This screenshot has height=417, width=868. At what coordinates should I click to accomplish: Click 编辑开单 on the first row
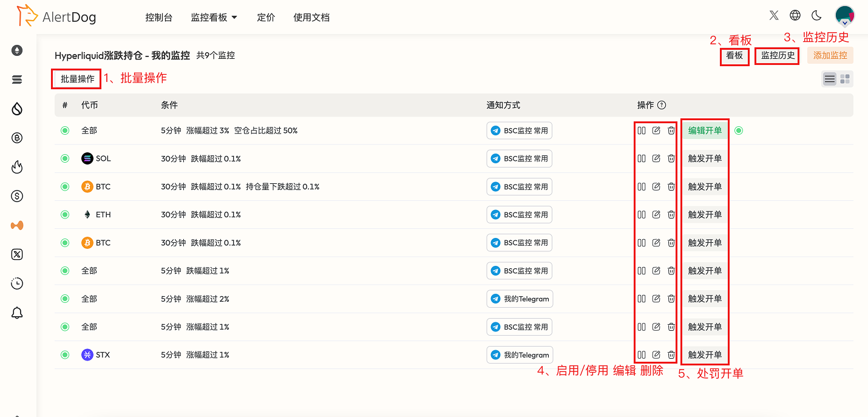pos(705,131)
